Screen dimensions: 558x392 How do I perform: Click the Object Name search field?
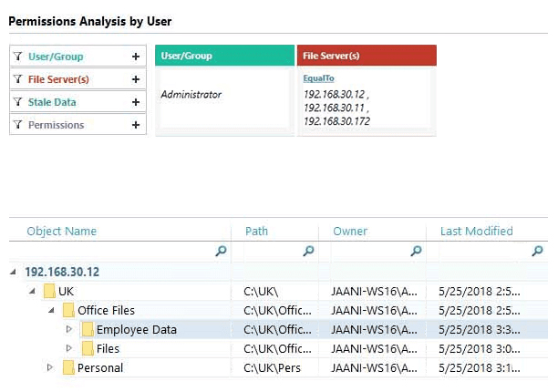(119, 251)
